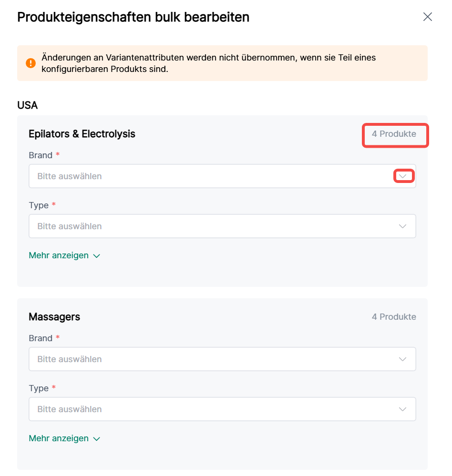Click the Massagers Type dropdown chevron

pos(403,409)
